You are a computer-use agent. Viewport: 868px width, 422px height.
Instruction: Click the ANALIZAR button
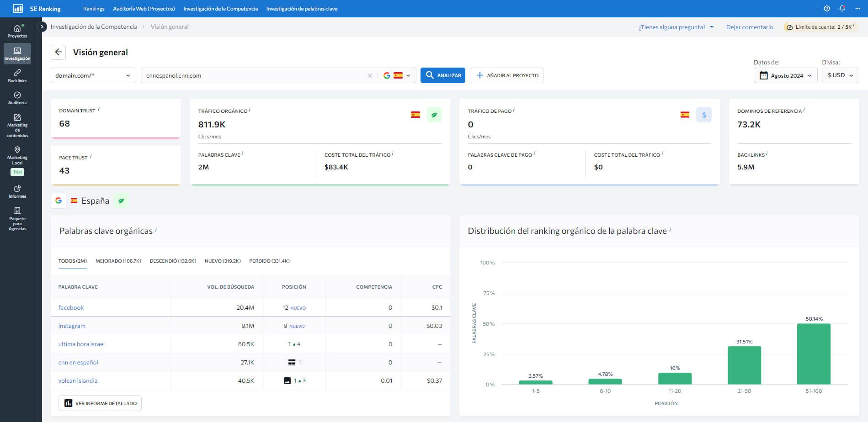pyautogui.click(x=443, y=75)
